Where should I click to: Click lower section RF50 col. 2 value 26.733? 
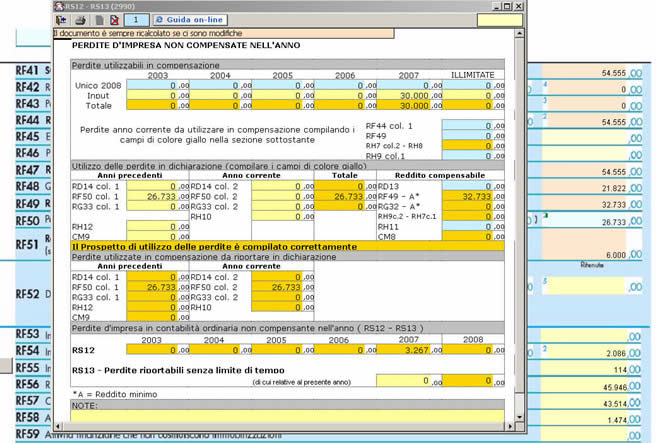pyautogui.click(x=277, y=287)
